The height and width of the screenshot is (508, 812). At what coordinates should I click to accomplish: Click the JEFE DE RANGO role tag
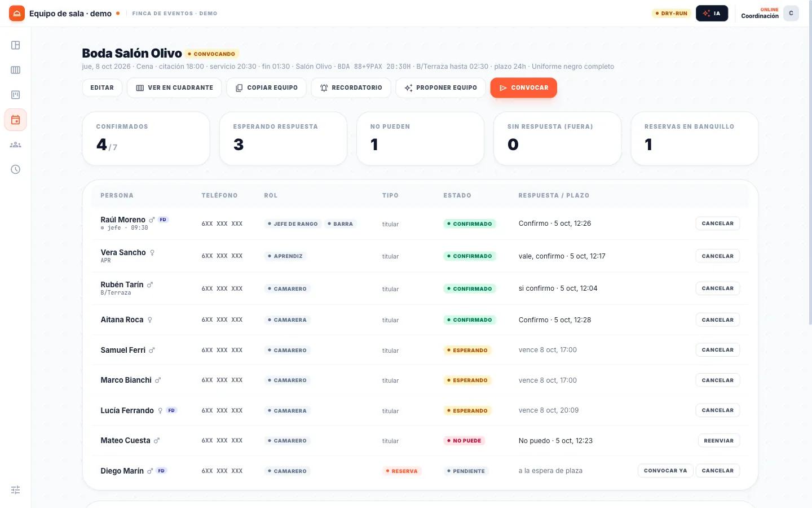293,224
